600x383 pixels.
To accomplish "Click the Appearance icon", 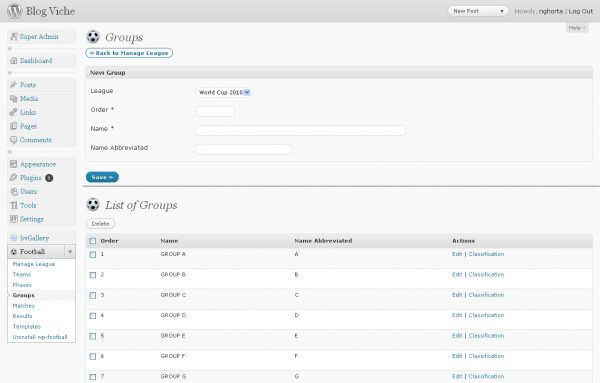I will (14, 164).
